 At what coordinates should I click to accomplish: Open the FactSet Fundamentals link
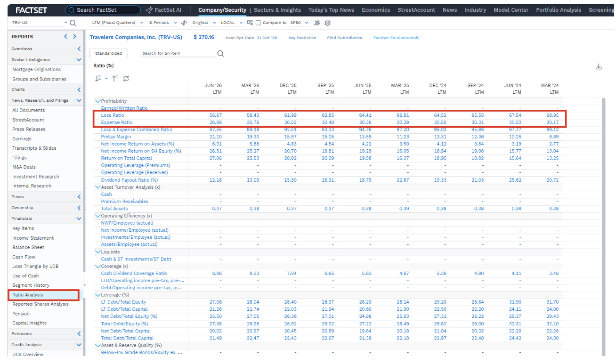(396, 38)
